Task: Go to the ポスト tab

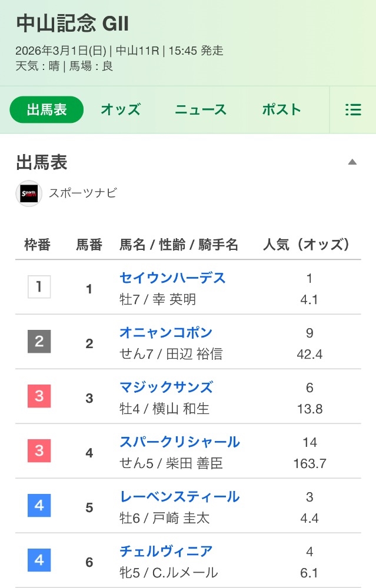Action: coord(281,110)
